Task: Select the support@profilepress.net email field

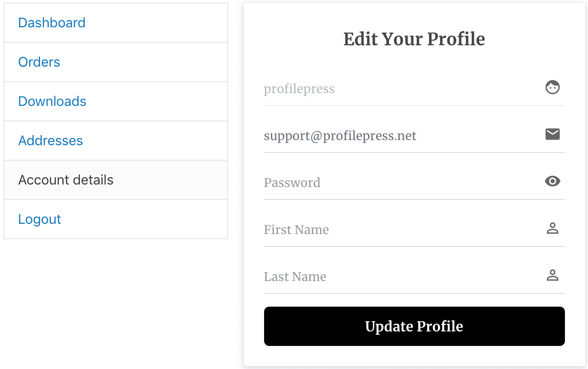Action: click(415, 135)
